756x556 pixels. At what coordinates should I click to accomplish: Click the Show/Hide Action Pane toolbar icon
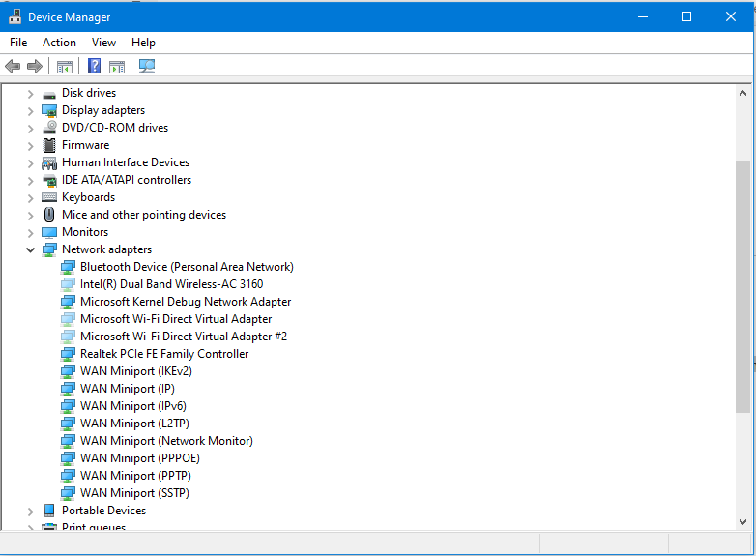coord(117,66)
